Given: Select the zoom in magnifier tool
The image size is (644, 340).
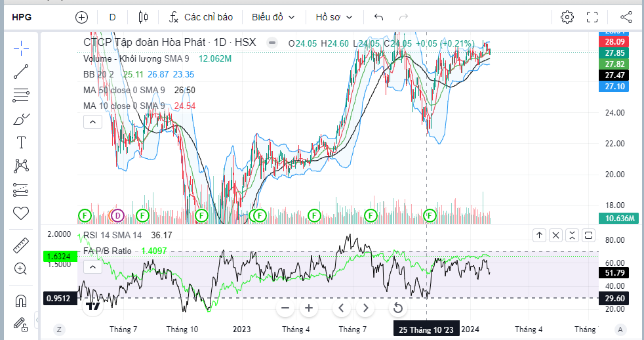Looking at the screenshot, I should pos(21,268).
